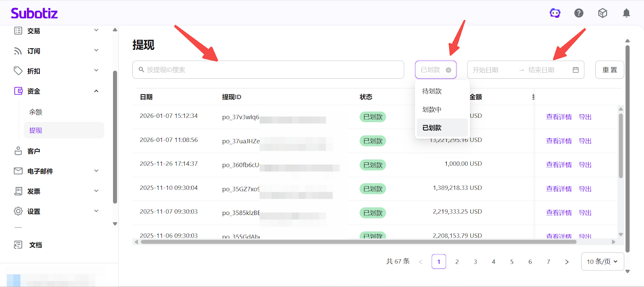Screen dimensions: 644x287
Task: Select 待划款 from the status dropdown
Action: tap(432, 91)
